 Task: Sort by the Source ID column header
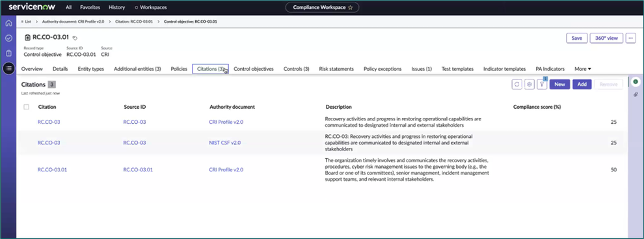[135, 107]
